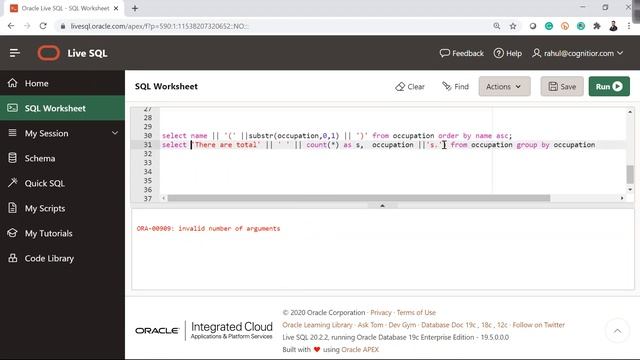Open the Privacy link

click(x=381, y=313)
